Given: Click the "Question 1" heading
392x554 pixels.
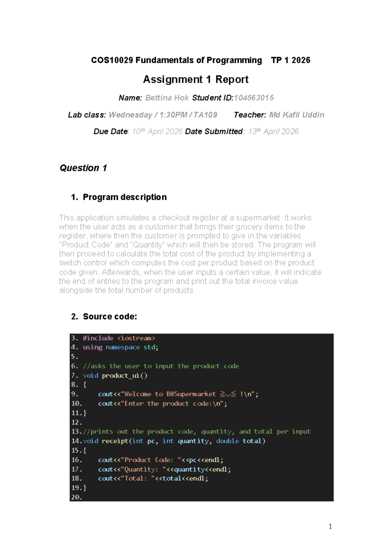Looking at the screenshot, I should click(83, 168).
